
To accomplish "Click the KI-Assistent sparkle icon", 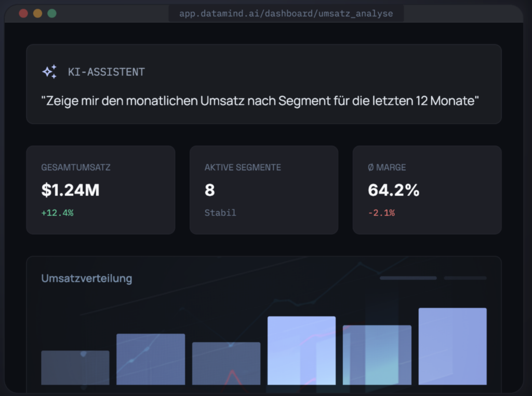I will pyautogui.click(x=49, y=72).
